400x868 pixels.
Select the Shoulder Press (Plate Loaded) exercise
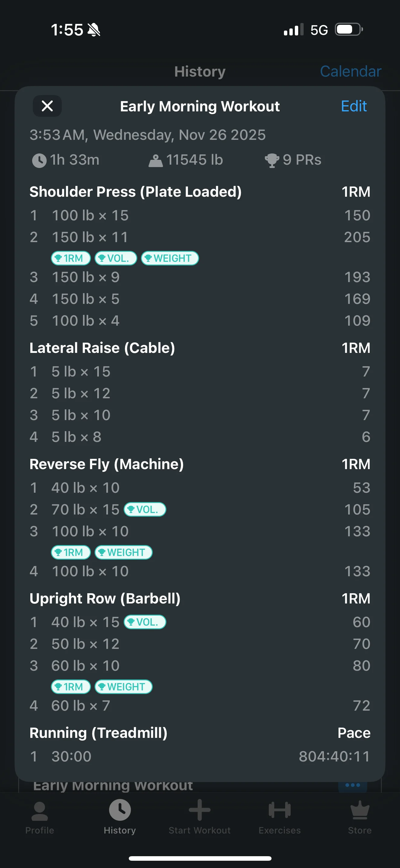tap(135, 192)
